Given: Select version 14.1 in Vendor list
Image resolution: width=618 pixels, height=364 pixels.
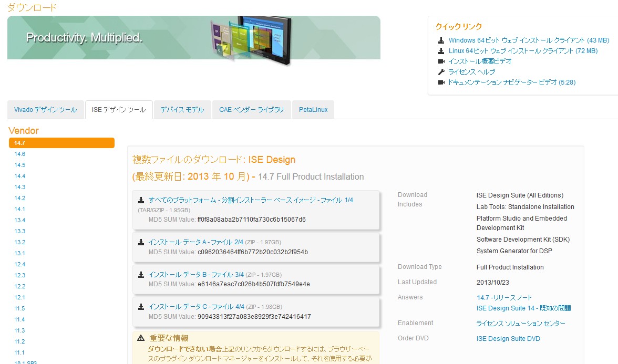Looking at the screenshot, I should coord(20,209).
